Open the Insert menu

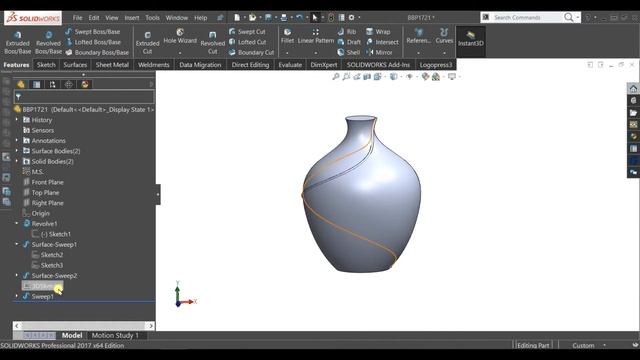(131, 18)
